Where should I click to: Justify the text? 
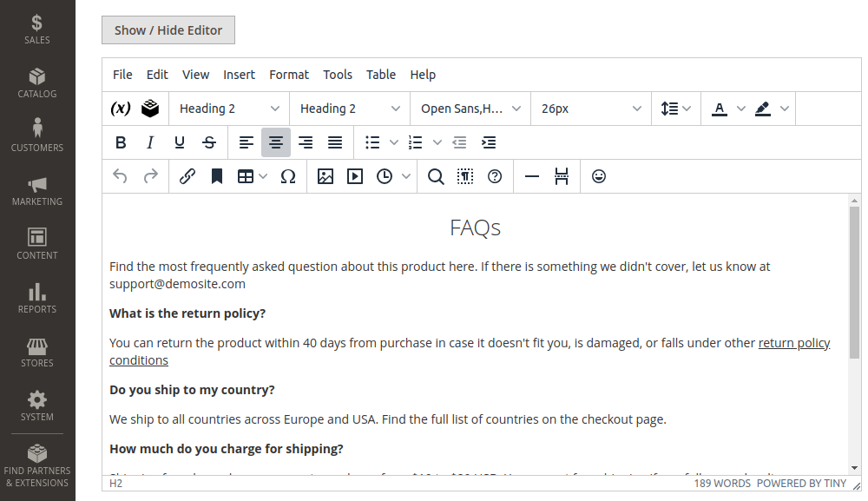tap(335, 142)
